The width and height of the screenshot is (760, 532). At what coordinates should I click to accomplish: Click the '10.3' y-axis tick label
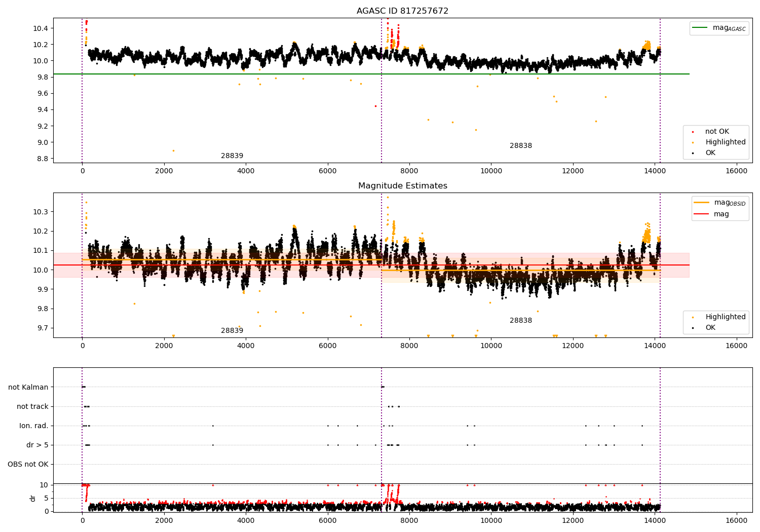point(41,212)
